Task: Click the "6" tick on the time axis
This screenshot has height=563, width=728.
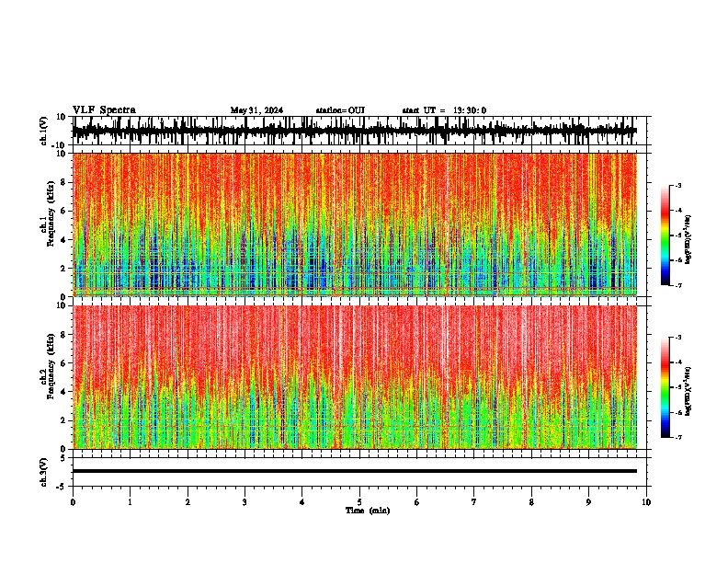Action: 417,502
